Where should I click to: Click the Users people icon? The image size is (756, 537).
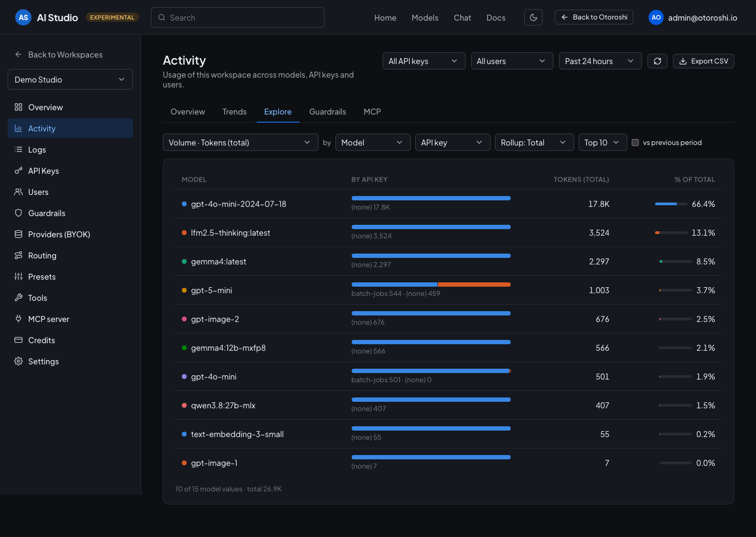coord(18,192)
